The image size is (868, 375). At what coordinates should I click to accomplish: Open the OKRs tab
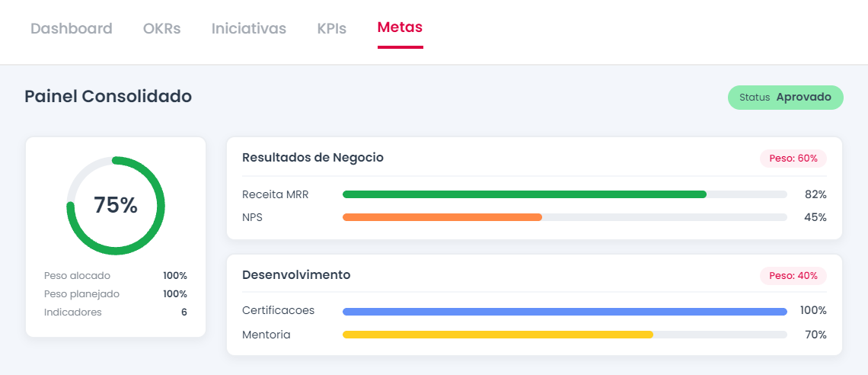[x=161, y=28]
